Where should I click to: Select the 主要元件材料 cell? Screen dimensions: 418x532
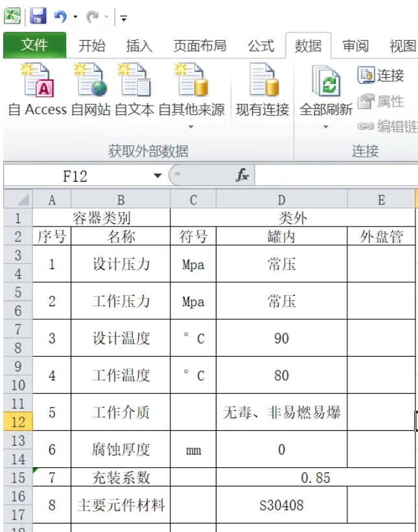point(121,505)
